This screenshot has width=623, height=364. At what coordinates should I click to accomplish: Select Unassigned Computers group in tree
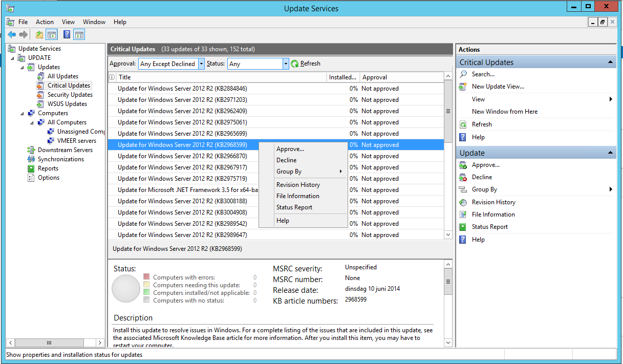coord(80,132)
